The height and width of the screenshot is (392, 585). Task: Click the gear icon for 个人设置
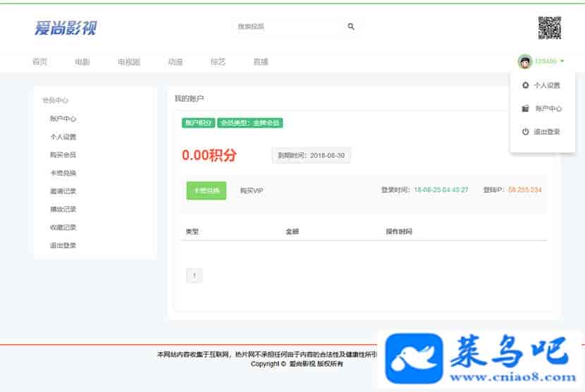tap(525, 85)
